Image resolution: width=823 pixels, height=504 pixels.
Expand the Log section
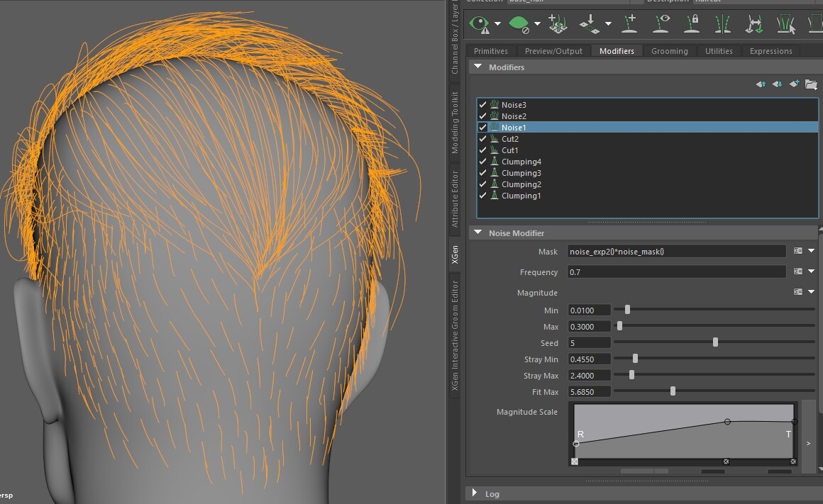[475, 493]
